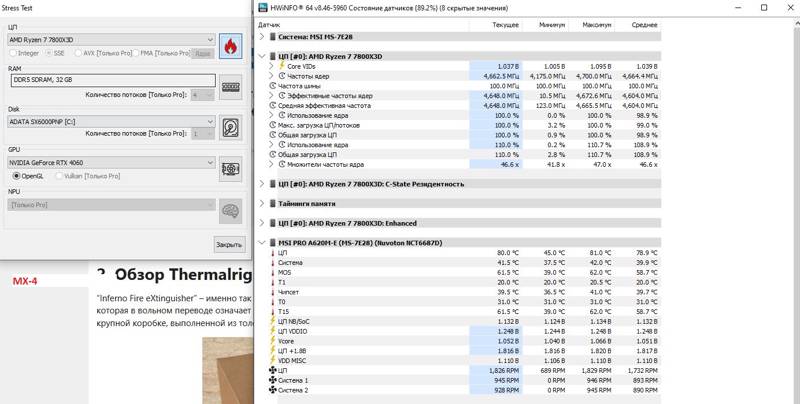The height and width of the screenshot is (404, 800).
Task: Click the disabled Ядра button
Action: pos(203,53)
